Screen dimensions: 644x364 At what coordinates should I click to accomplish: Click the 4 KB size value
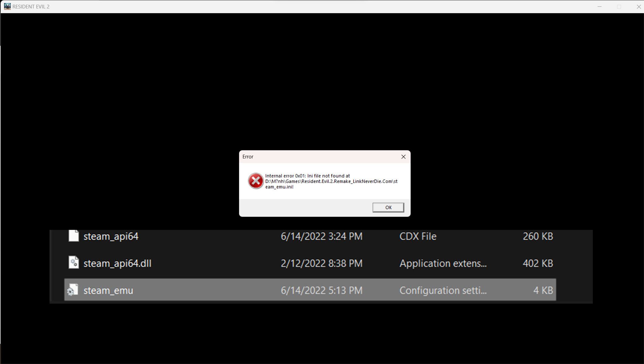point(543,290)
